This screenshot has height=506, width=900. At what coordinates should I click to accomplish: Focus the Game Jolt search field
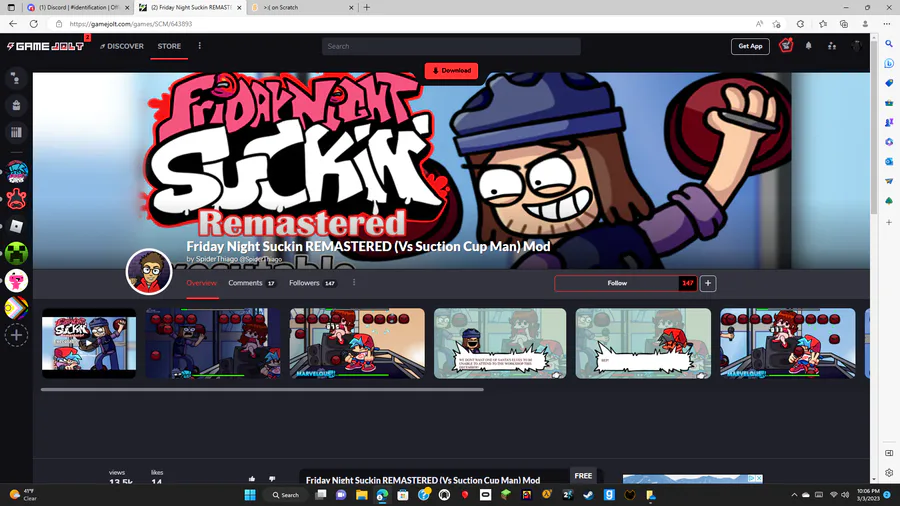[451, 46]
